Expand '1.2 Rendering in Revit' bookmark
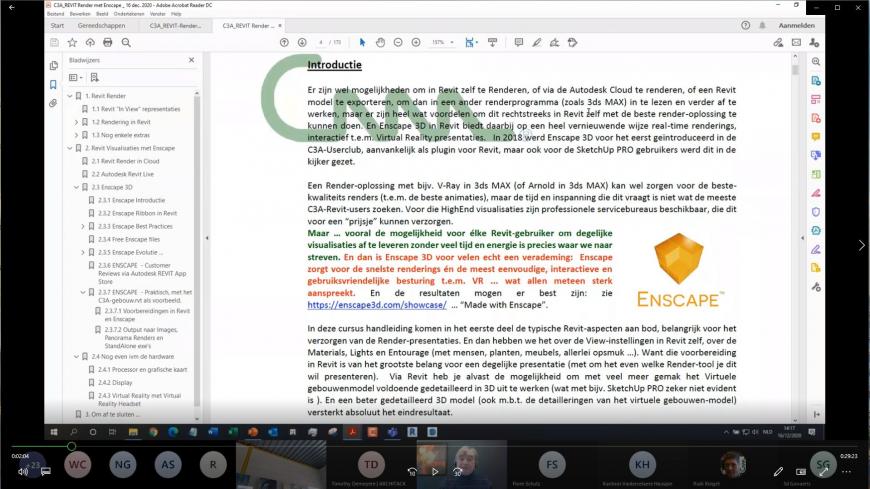 77,122
